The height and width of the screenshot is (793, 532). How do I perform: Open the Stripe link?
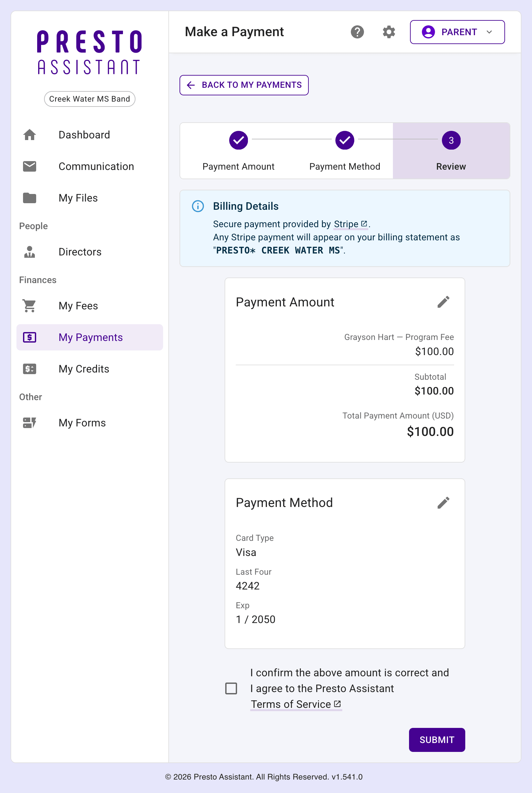(x=351, y=224)
